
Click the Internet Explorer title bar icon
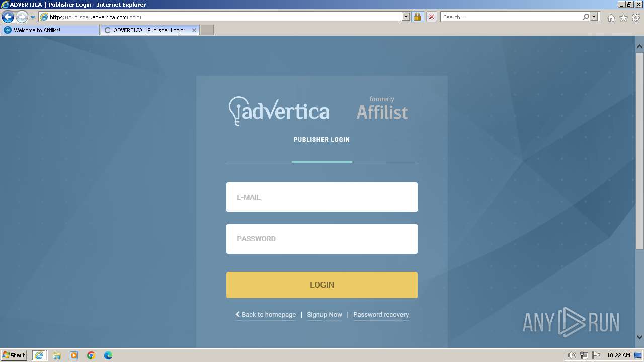[x=5, y=5]
